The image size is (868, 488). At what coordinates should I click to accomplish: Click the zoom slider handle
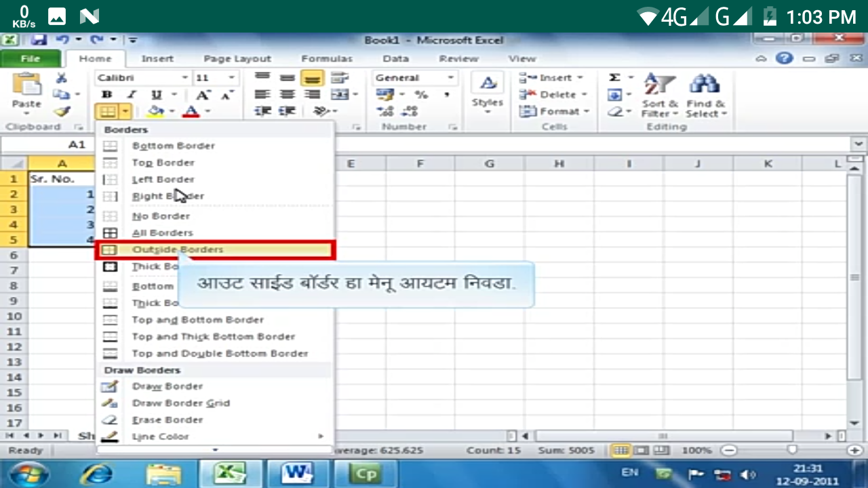791,450
